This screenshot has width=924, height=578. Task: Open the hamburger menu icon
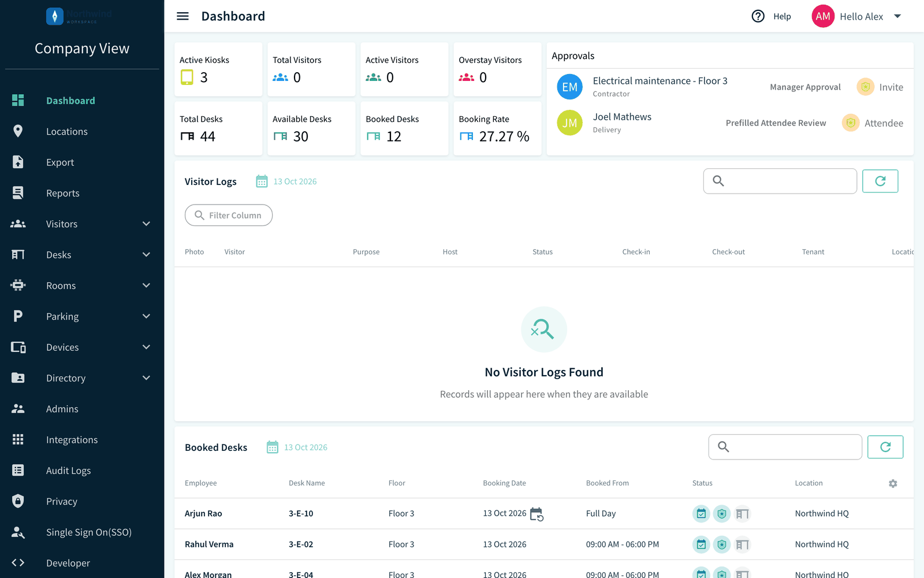pyautogui.click(x=182, y=16)
